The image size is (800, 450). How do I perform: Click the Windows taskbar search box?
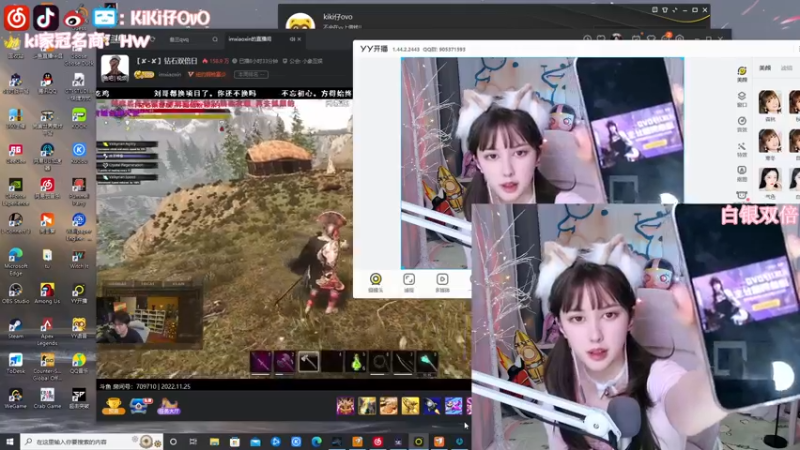pyautogui.click(x=91, y=441)
